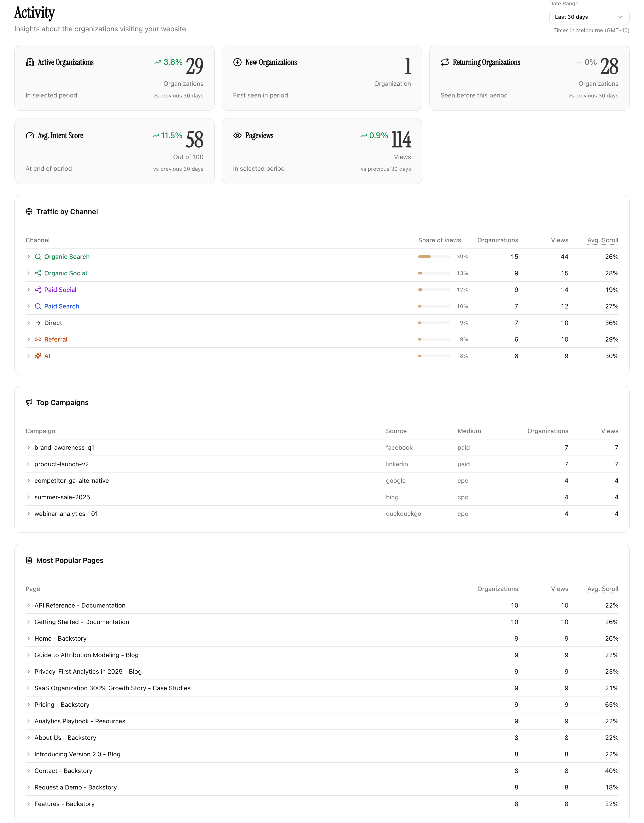
Task: Open the Paid Search channel link
Action: [62, 306]
